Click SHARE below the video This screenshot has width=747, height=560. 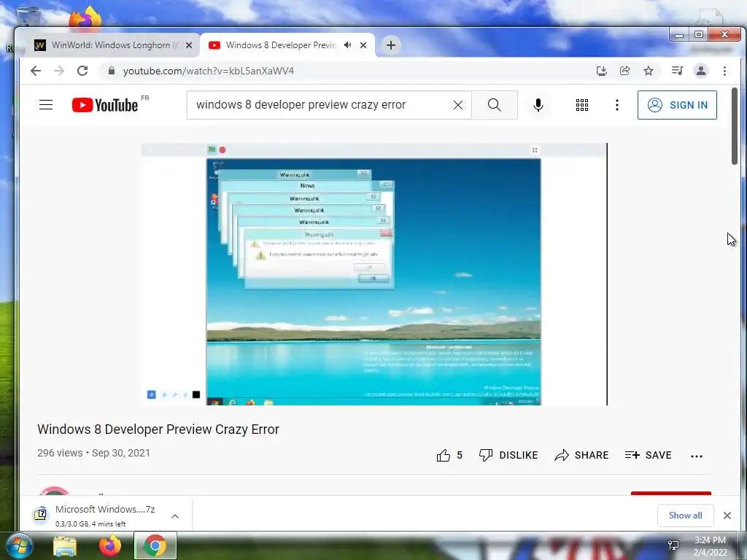(581, 455)
